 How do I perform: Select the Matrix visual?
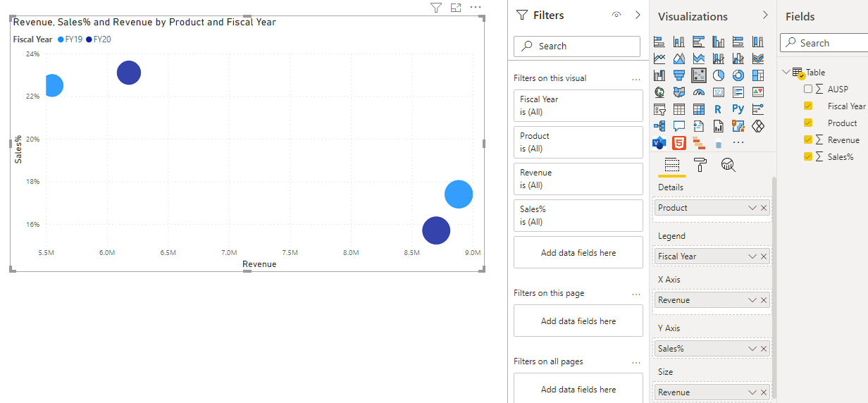point(699,109)
